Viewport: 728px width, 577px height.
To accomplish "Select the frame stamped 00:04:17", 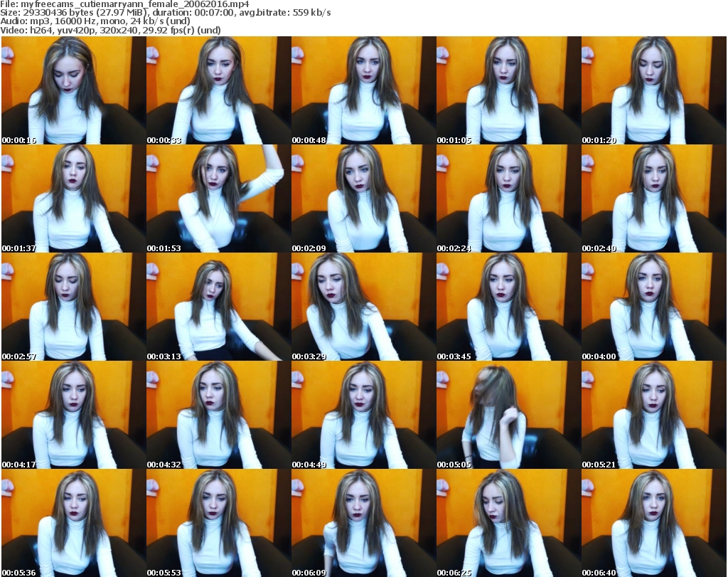I will [73, 415].
